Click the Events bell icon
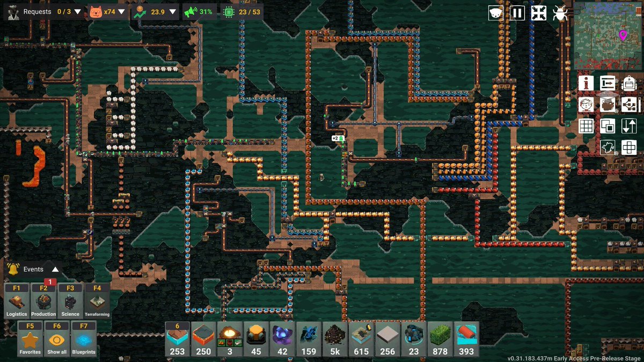 point(14,269)
